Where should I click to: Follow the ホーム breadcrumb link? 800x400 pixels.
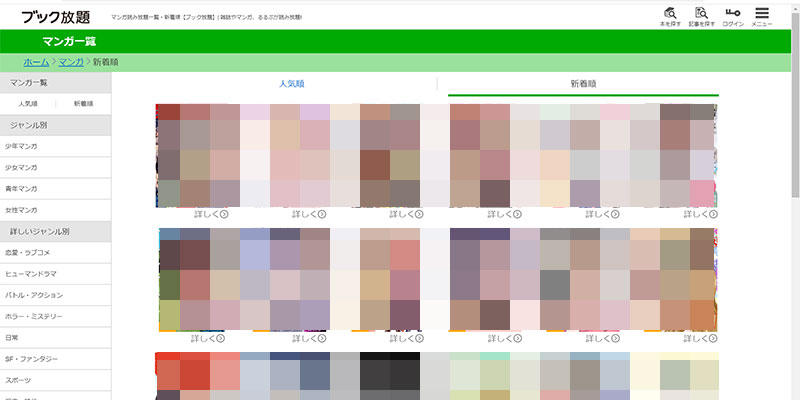point(36,62)
